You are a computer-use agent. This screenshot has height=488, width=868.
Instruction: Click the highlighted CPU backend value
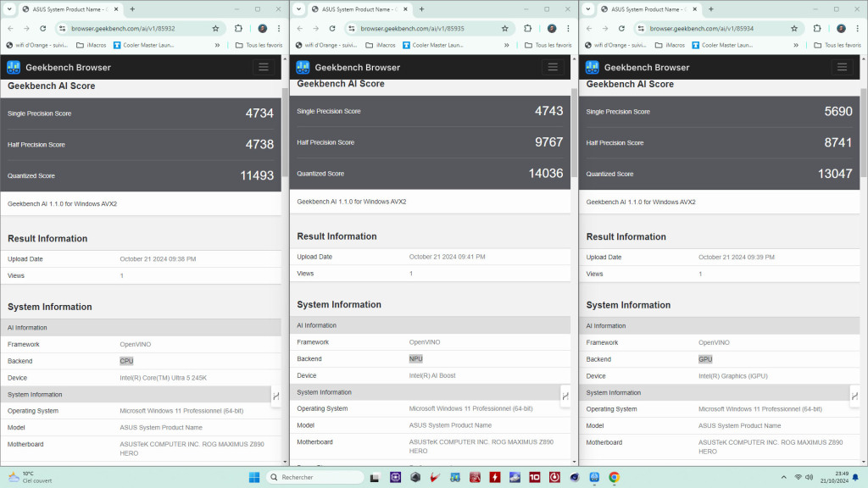126,361
